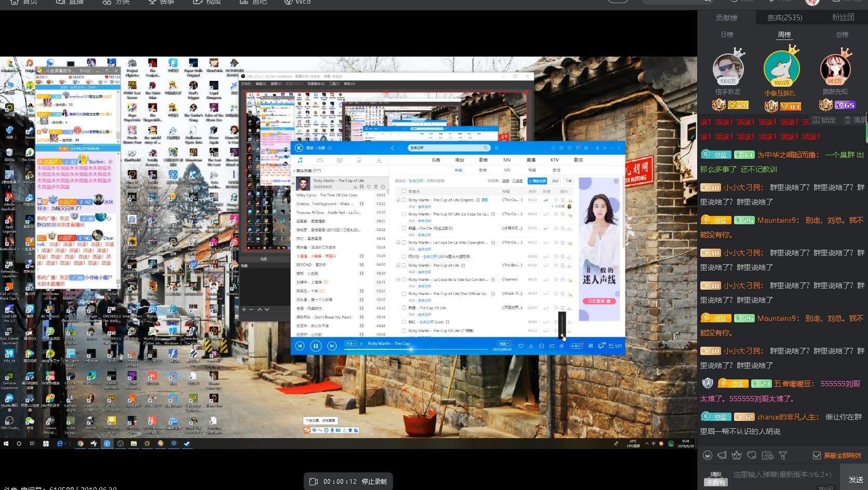Open the KTV tab in the music player

point(554,160)
